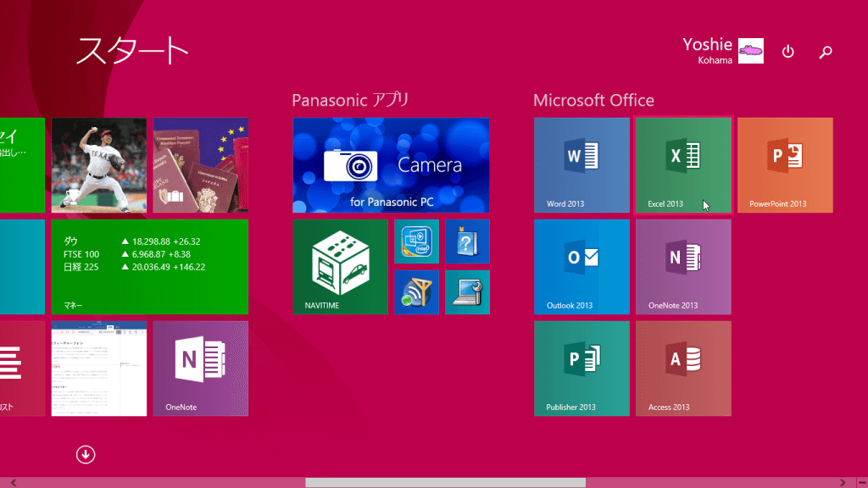Open the passports travel tile

point(200,165)
